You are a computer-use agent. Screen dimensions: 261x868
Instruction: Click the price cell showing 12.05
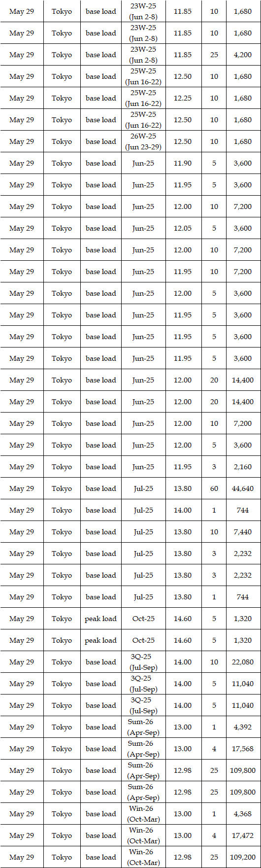point(183,228)
